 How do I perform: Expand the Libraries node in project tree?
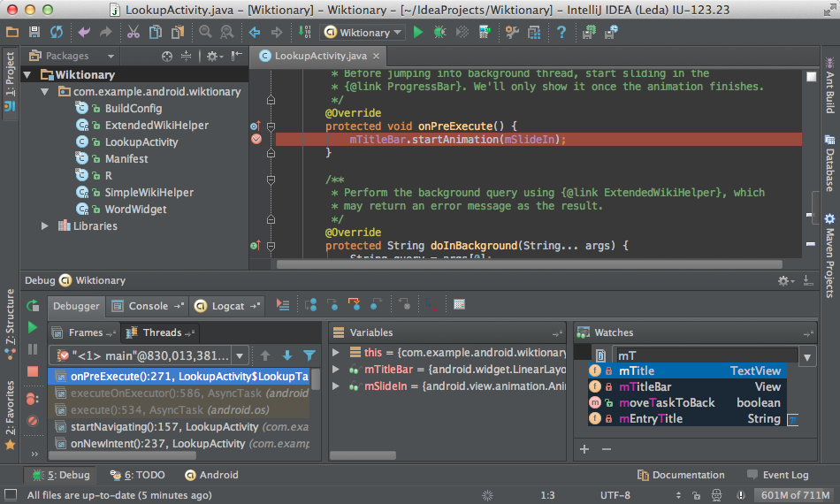click(45, 226)
